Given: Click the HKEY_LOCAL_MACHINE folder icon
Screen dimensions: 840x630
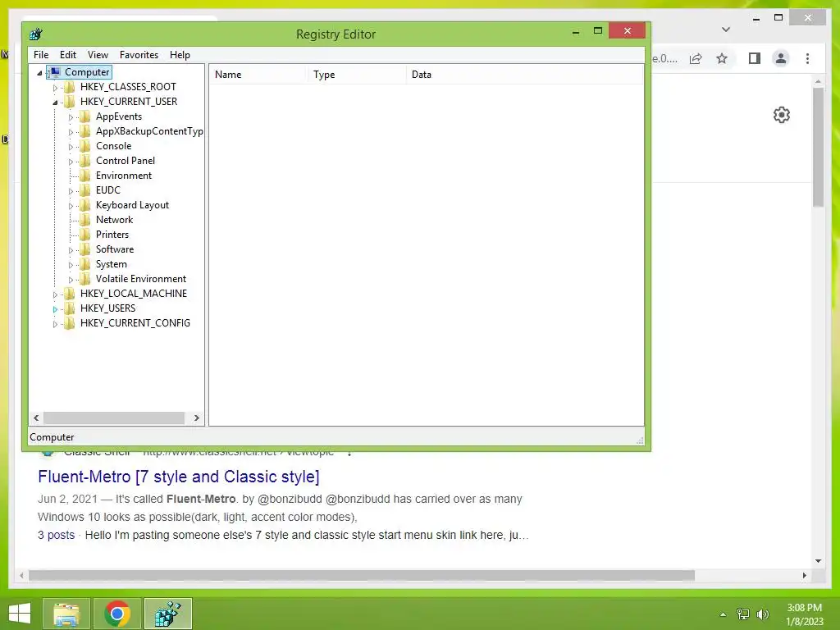Looking at the screenshot, I should tap(69, 294).
